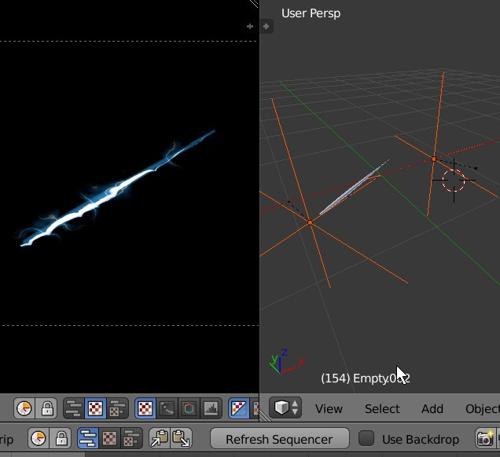Click the (154) Empty.002 object info text

coord(365,378)
